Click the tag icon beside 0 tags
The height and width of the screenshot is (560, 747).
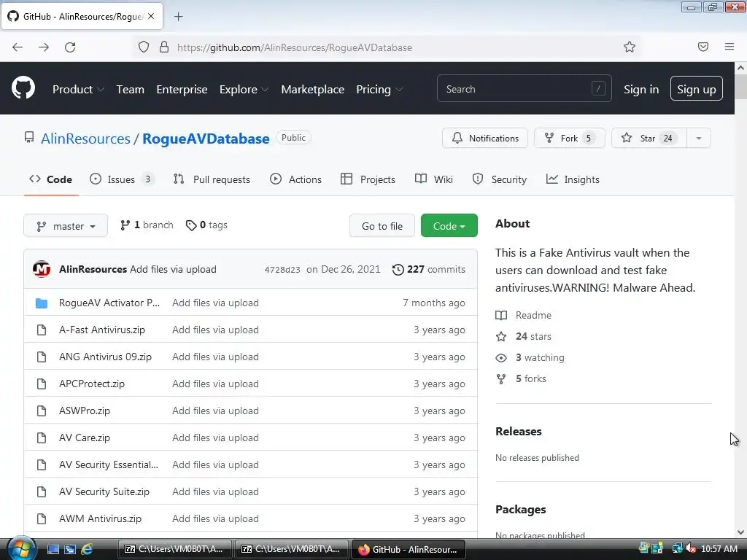(x=191, y=225)
